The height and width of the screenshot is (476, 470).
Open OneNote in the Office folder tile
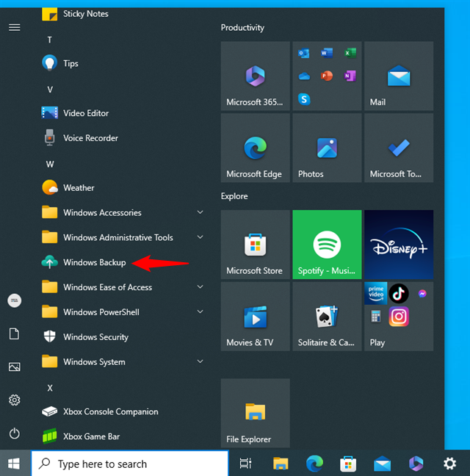click(350, 76)
